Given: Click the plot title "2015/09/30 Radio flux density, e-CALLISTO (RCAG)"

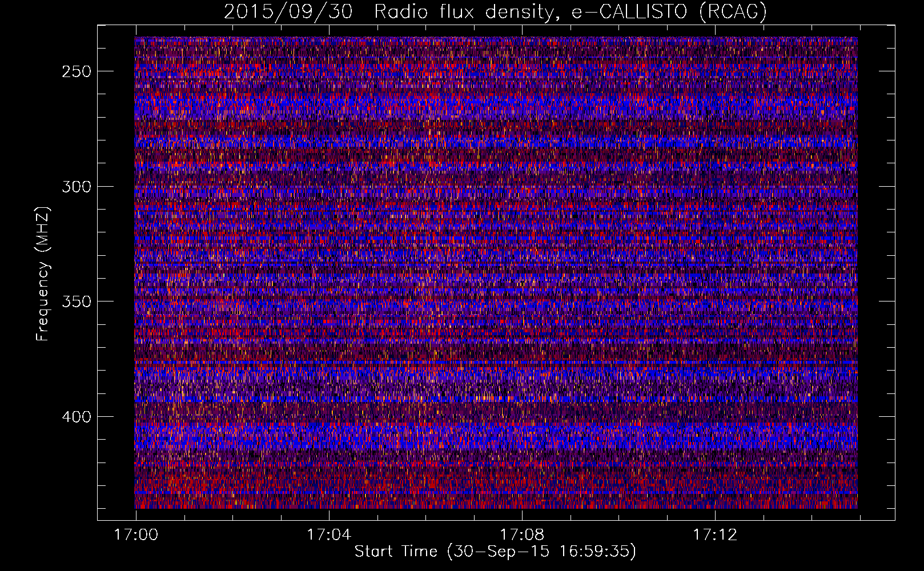Looking at the screenshot, I should point(495,11).
